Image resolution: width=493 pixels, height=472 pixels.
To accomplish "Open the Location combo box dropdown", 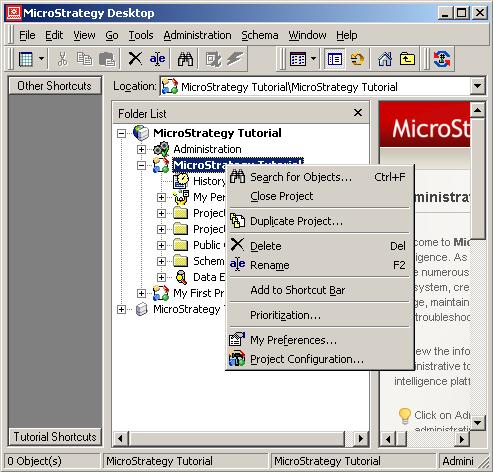I will click(478, 86).
